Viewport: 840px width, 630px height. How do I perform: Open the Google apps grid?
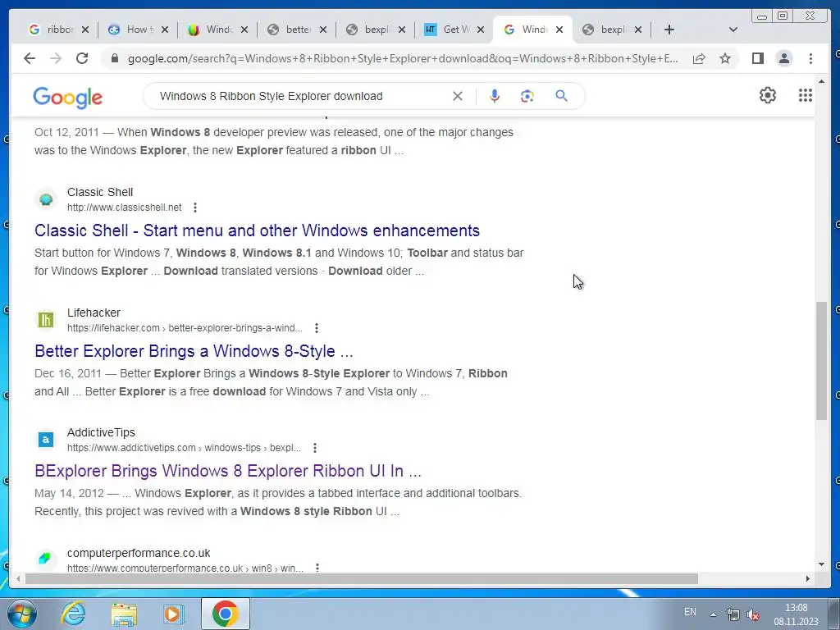click(806, 95)
